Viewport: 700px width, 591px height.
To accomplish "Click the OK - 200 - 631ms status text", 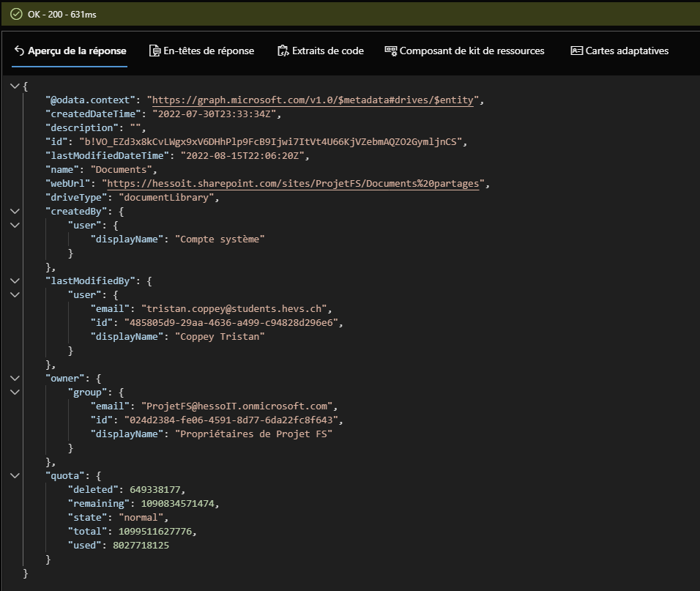I will coord(62,15).
